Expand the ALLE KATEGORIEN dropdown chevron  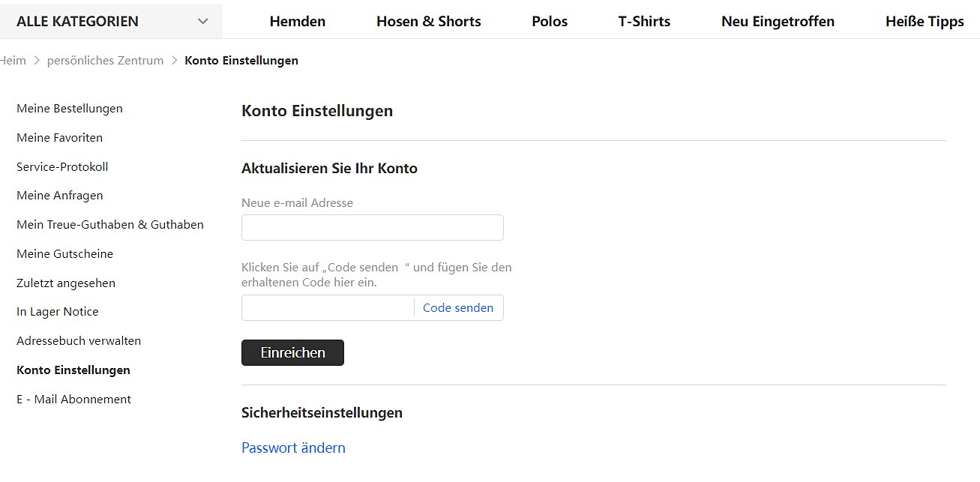pos(202,22)
